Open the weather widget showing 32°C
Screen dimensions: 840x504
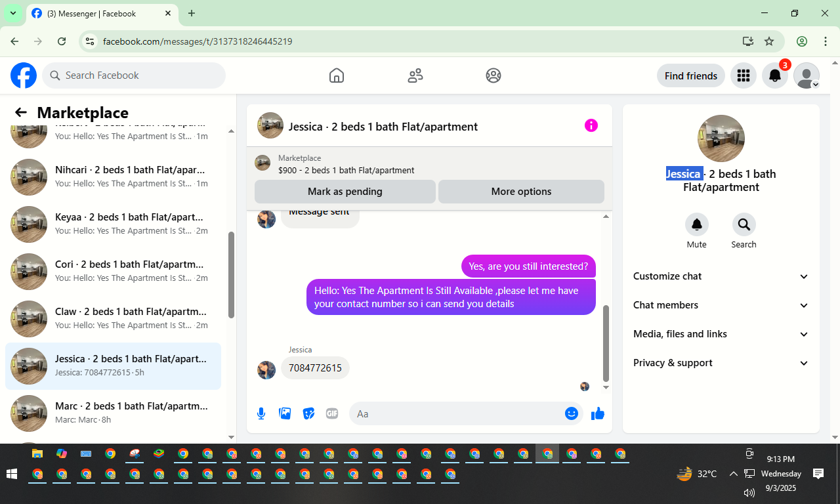(697, 474)
